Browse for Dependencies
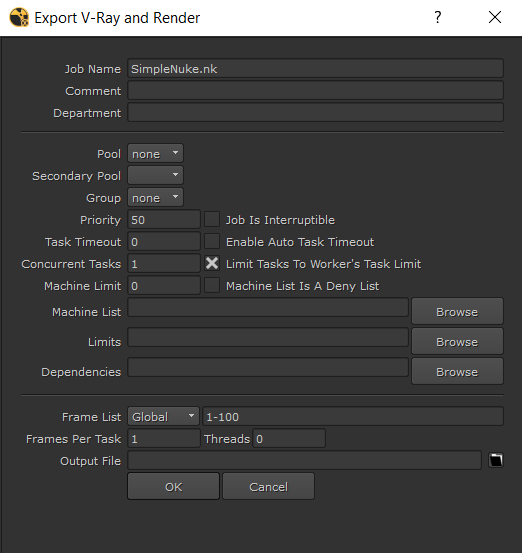The image size is (522, 553). (457, 371)
